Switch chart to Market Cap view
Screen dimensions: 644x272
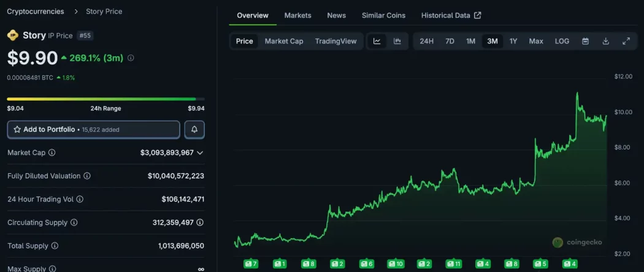pyautogui.click(x=284, y=41)
